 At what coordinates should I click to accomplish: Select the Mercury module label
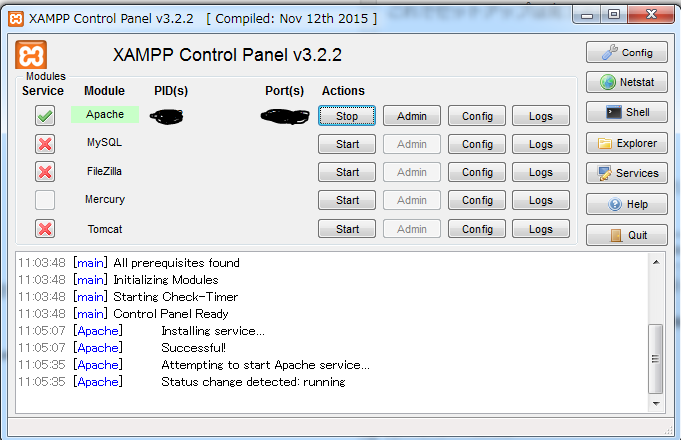coord(105,199)
